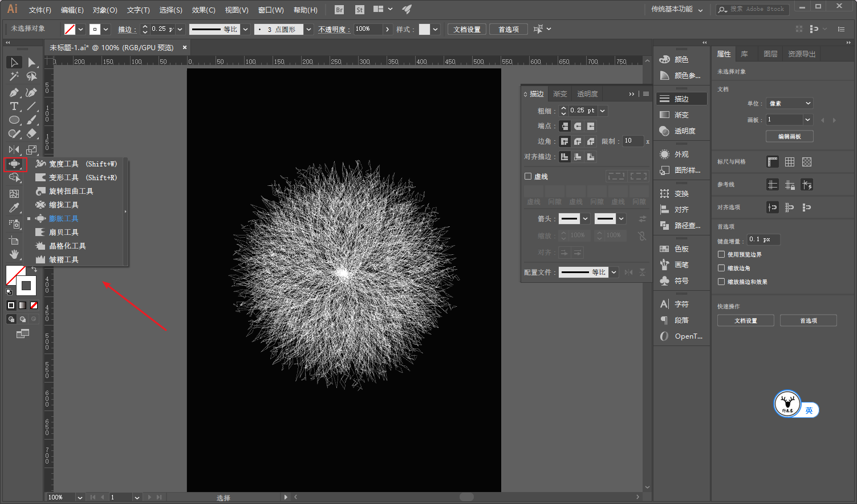This screenshot has width=857, height=504.
Task: Open the Color panel icon 颜色
Action: pos(681,59)
